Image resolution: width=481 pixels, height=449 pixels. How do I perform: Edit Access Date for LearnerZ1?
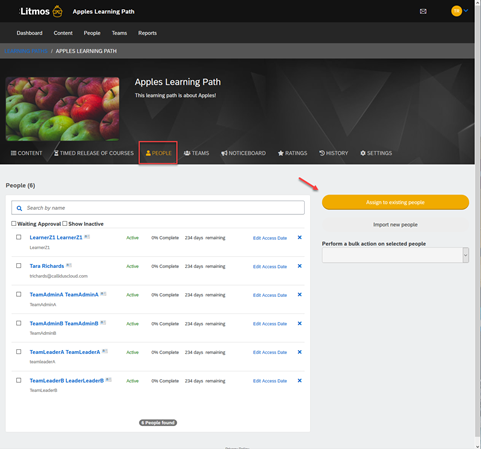coord(270,238)
